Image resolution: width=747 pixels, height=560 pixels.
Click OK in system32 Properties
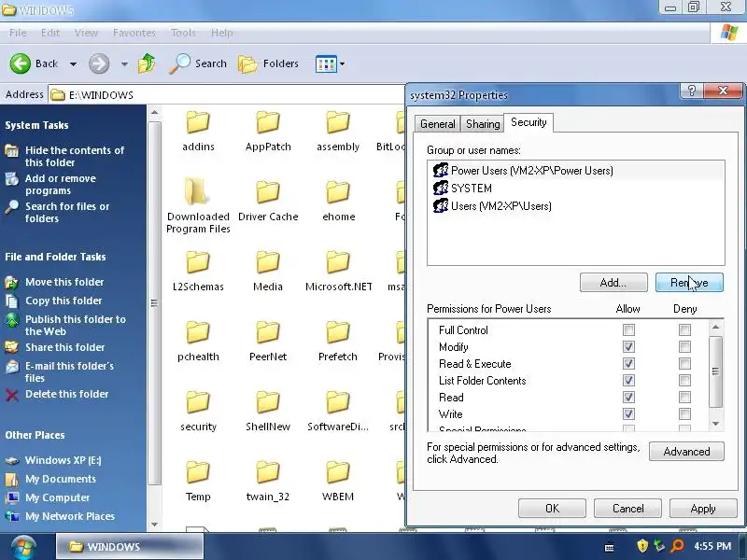(552, 509)
